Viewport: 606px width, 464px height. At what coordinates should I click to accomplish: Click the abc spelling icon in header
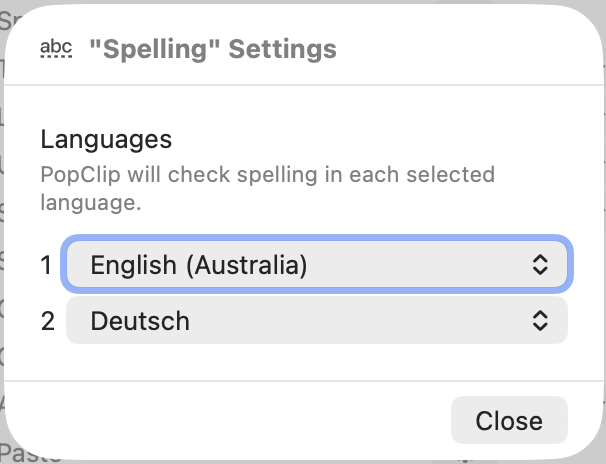click(x=56, y=49)
